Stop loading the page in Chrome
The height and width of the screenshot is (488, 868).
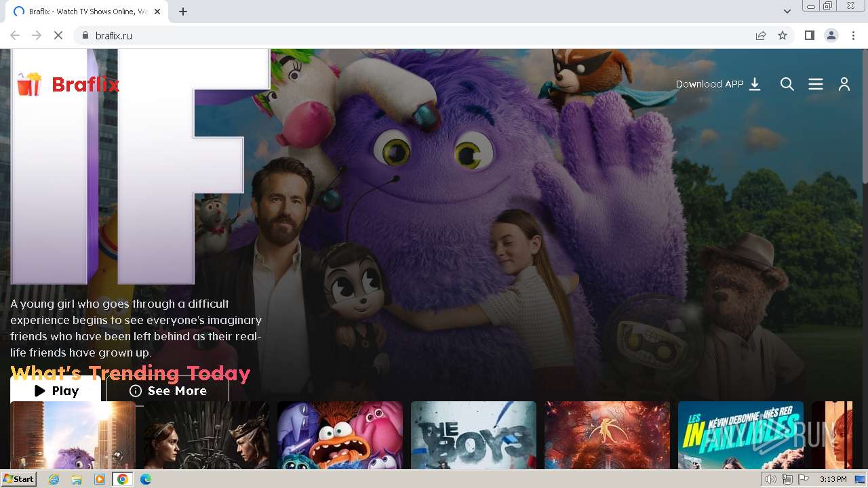58,35
